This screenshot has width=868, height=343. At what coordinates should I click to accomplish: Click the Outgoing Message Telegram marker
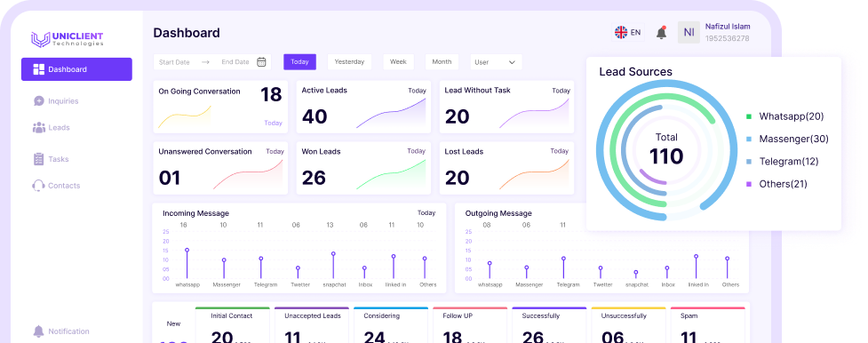point(563,259)
